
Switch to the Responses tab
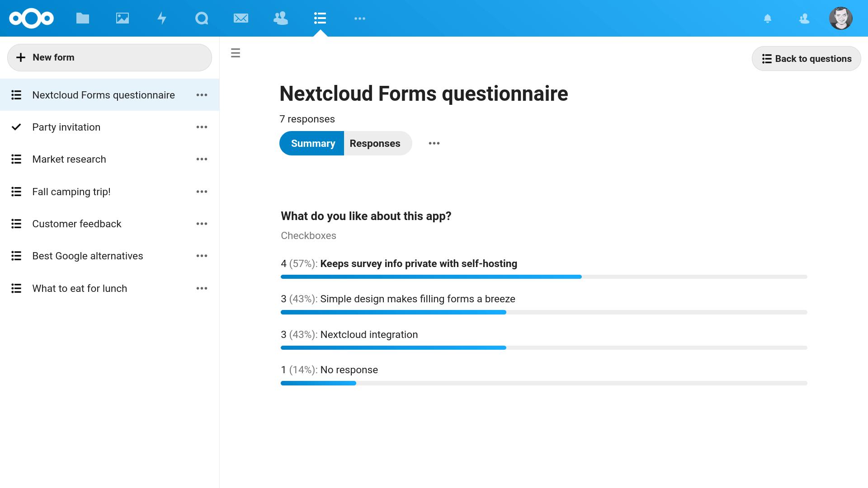tap(375, 143)
